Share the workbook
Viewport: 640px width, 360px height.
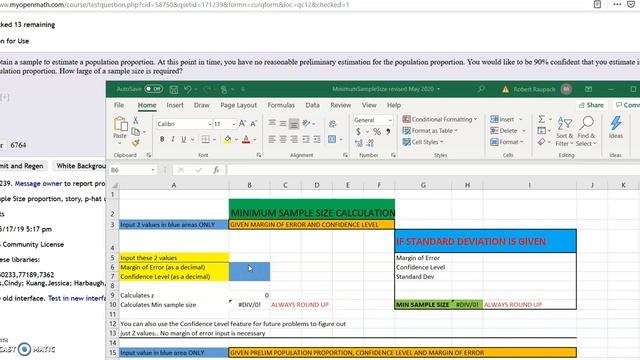tap(591, 105)
